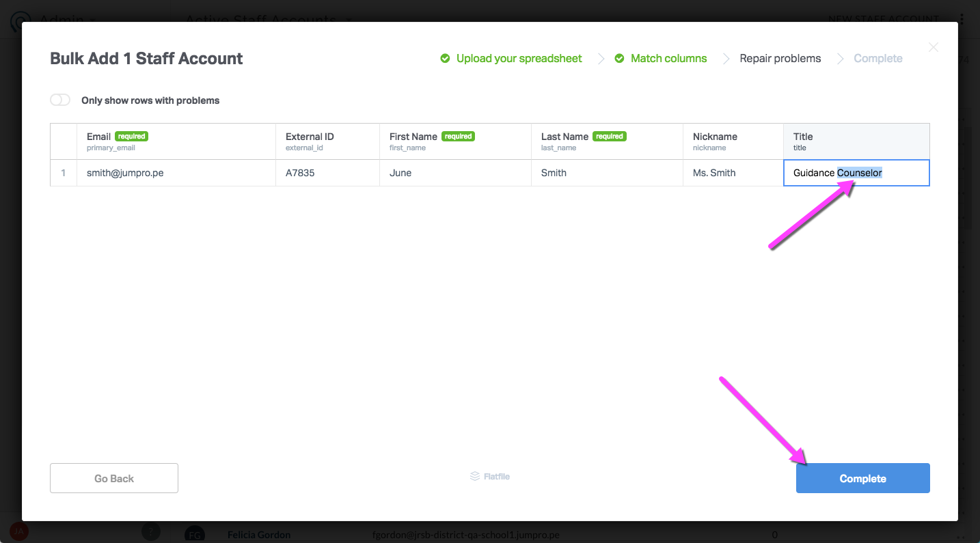Click the Flatfile logo icon
The image size is (980, 543).
pyautogui.click(x=475, y=476)
